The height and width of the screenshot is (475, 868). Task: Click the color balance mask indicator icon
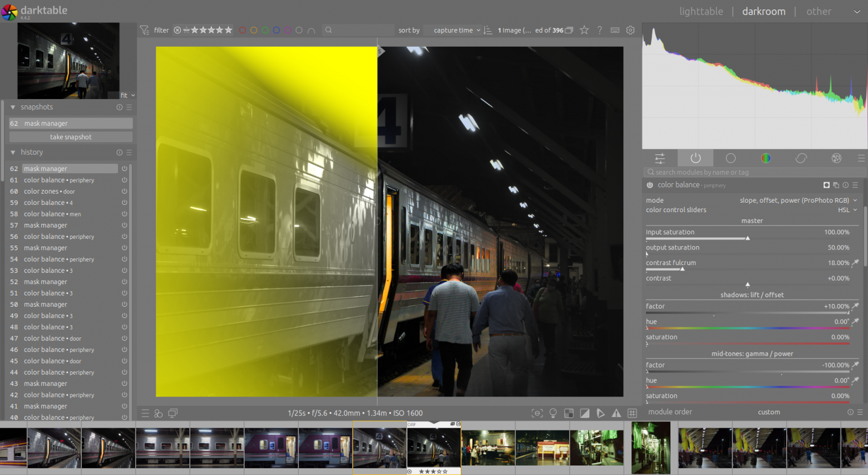(826, 185)
